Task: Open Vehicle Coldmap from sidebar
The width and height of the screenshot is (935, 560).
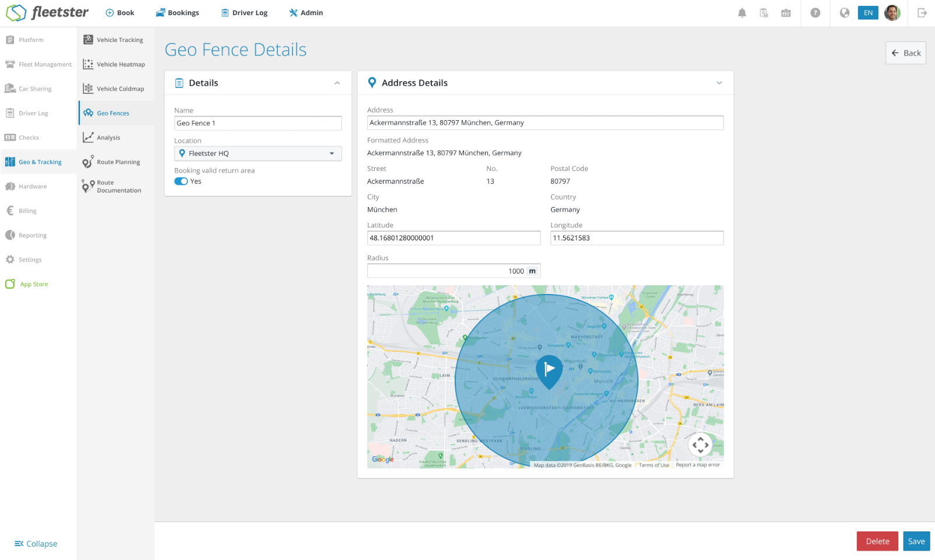Action: point(115,89)
